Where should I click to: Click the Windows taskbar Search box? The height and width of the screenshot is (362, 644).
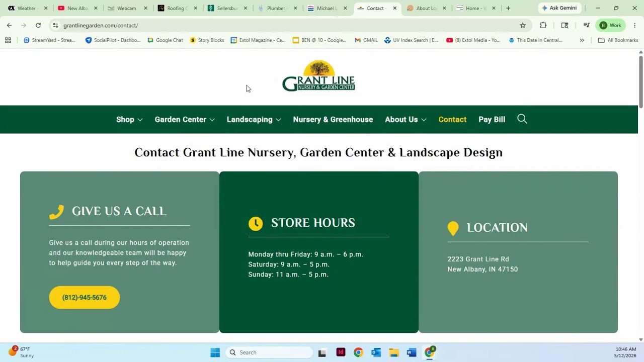[x=269, y=352]
